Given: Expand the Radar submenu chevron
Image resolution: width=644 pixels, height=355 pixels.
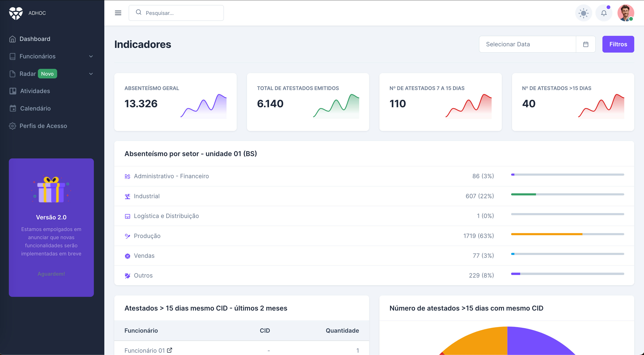Looking at the screenshot, I should [91, 74].
